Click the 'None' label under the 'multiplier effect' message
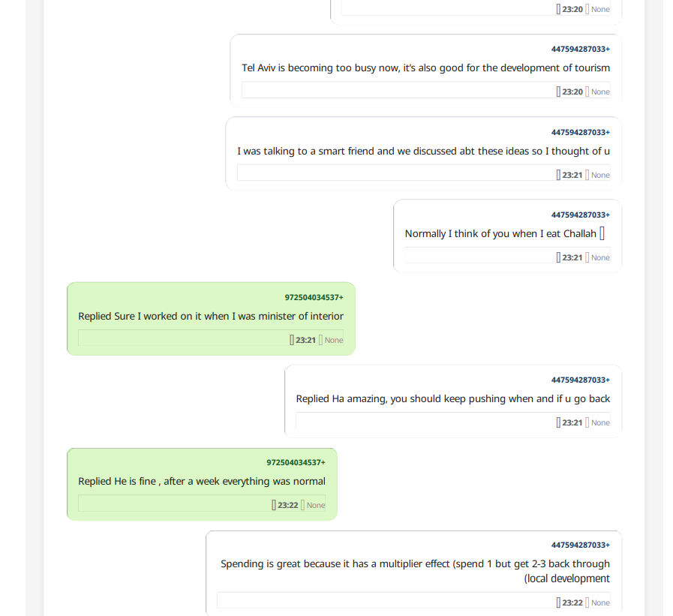 (600, 602)
